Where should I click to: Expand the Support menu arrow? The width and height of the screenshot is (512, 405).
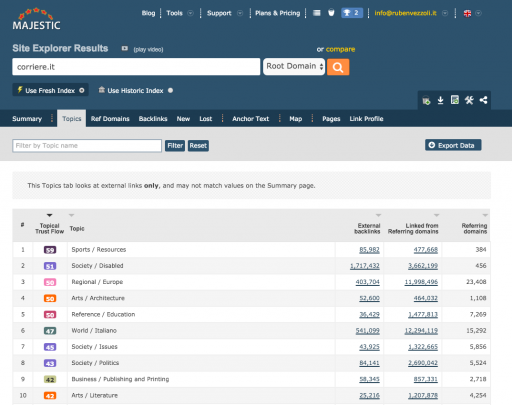(240, 13)
